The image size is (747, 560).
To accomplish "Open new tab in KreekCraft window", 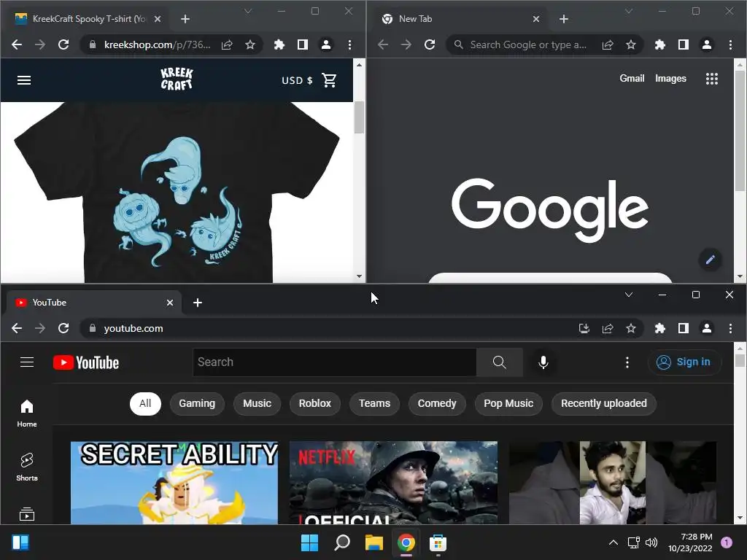I will pyautogui.click(x=185, y=19).
